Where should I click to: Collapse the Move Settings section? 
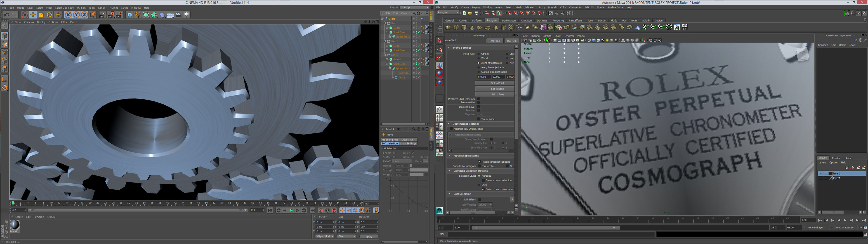click(449, 47)
